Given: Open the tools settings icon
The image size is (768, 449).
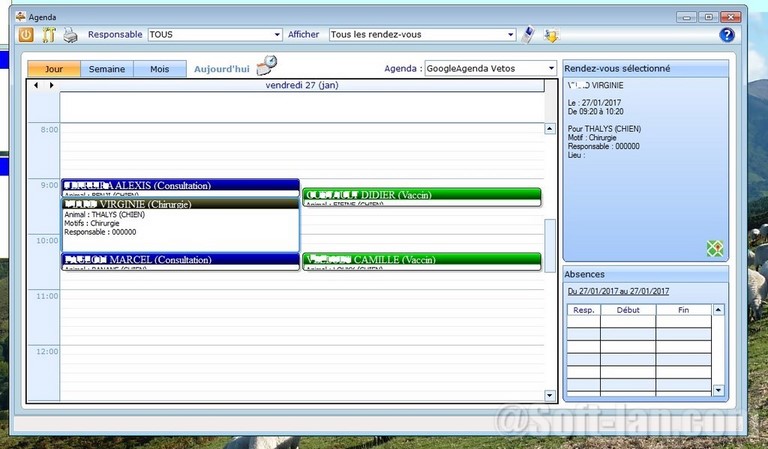Looking at the screenshot, I should [48, 35].
